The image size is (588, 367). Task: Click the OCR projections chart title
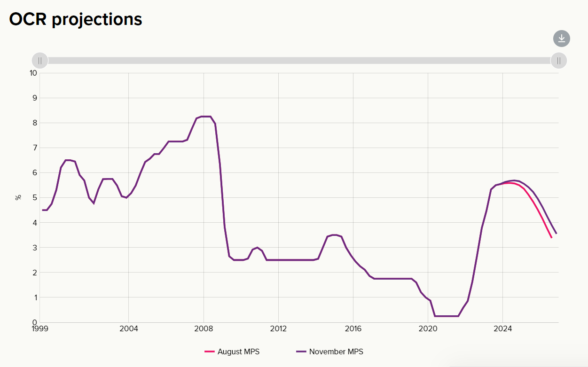(x=76, y=19)
